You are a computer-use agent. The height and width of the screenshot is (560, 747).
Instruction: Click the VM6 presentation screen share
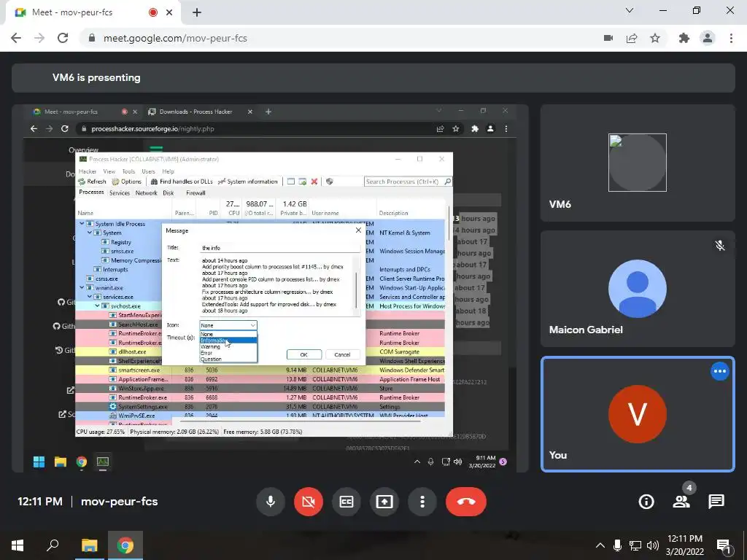270,289
